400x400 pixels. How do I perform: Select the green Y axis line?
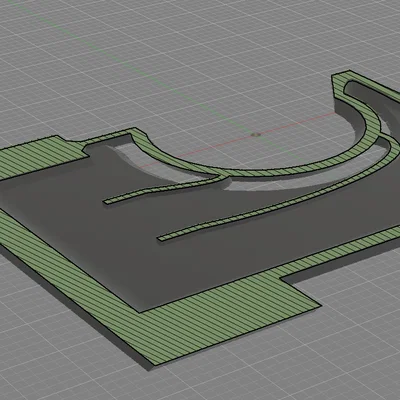(133, 68)
